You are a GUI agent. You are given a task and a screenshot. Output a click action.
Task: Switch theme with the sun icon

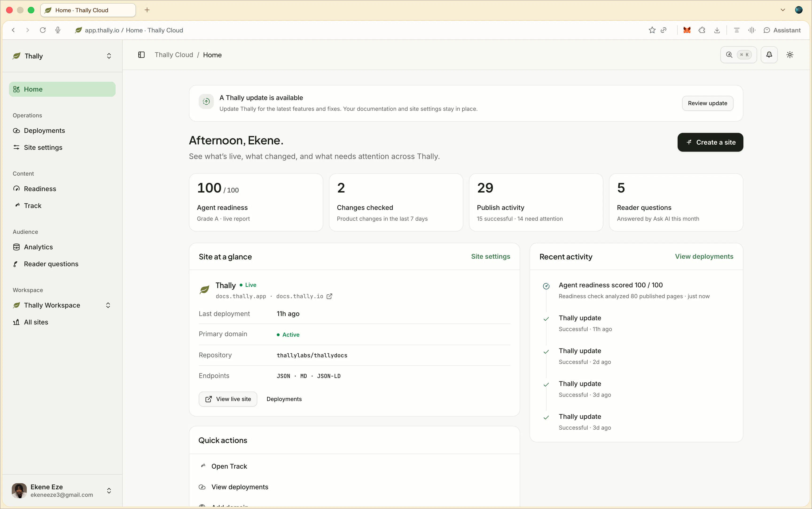pyautogui.click(x=790, y=54)
